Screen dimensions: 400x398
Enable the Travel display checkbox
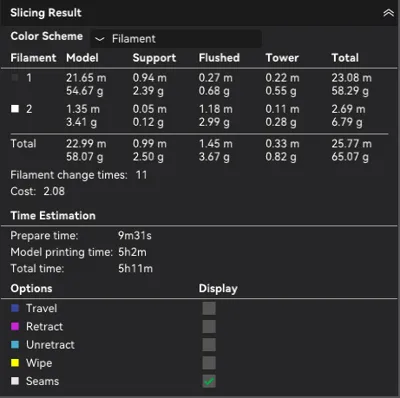(209, 308)
